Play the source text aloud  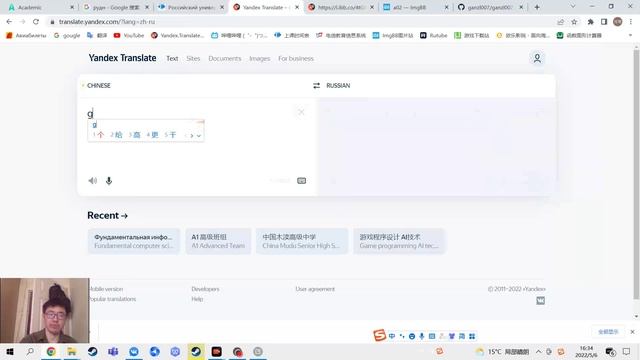[x=93, y=181]
